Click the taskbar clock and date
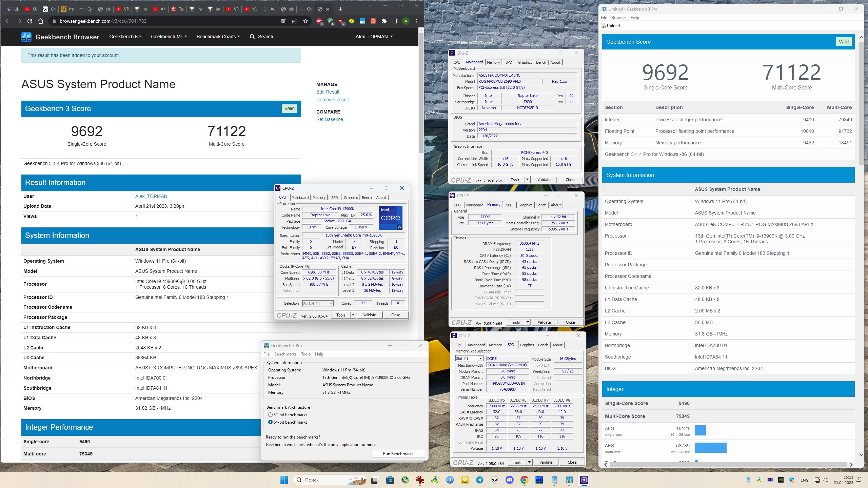Viewport: 868px width, 488px height. (843, 480)
